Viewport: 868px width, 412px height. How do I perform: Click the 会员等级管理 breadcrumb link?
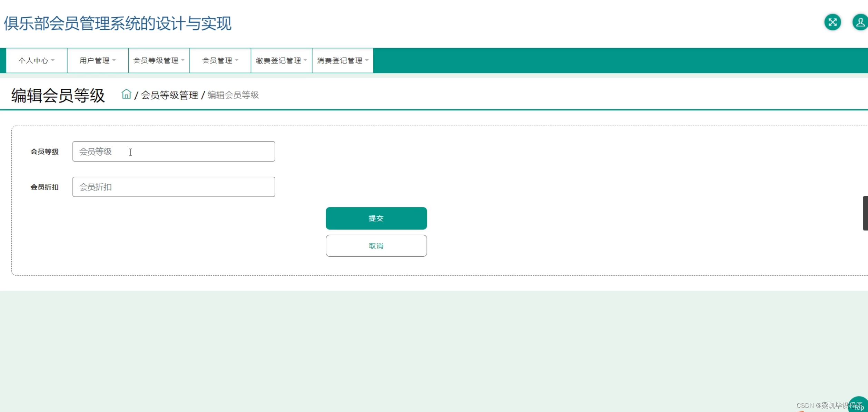click(x=169, y=95)
